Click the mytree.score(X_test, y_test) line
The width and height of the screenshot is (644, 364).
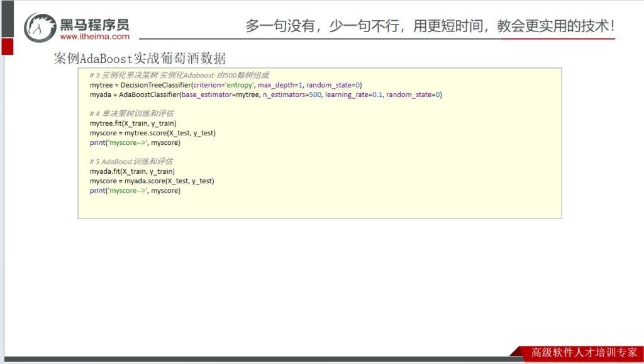point(153,133)
